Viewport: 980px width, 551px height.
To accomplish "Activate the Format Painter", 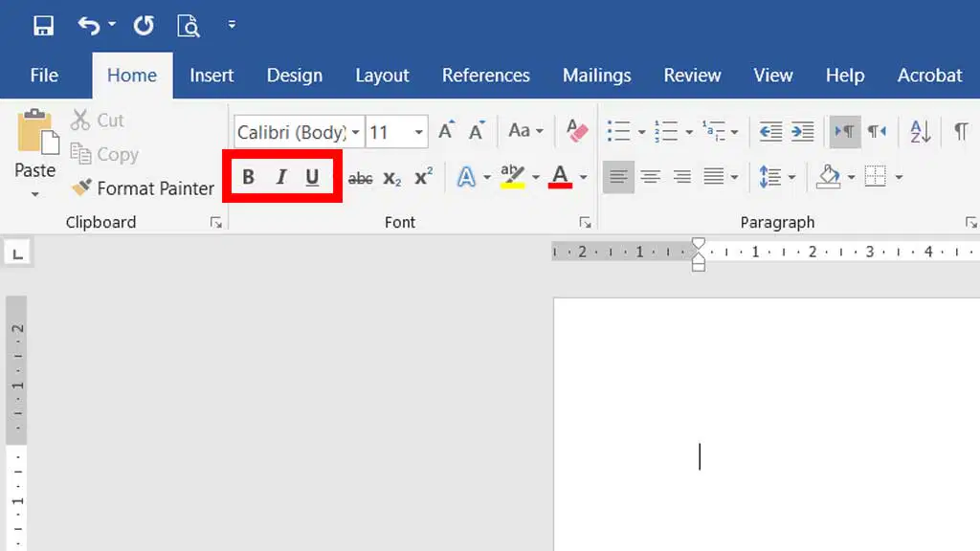I will [x=143, y=188].
